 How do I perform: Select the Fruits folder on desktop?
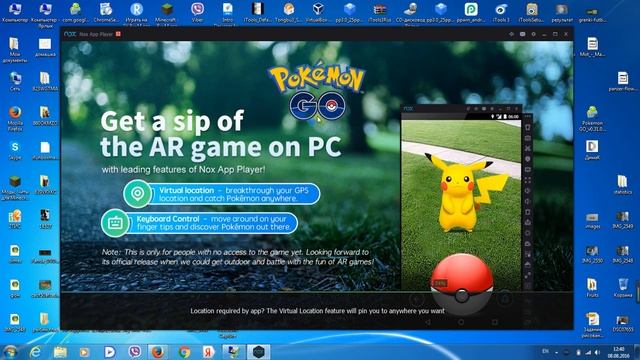point(592,288)
